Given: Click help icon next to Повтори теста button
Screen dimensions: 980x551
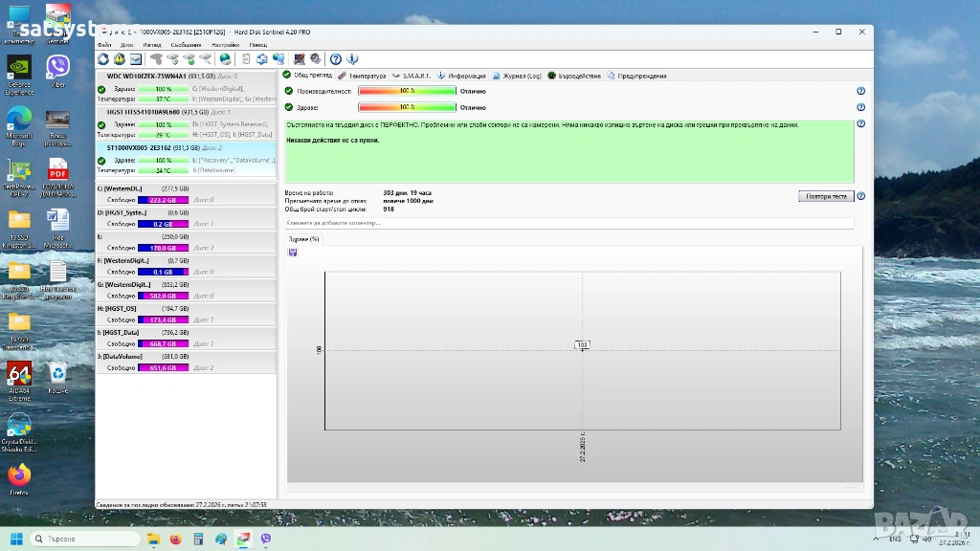Looking at the screenshot, I should pos(860,196).
